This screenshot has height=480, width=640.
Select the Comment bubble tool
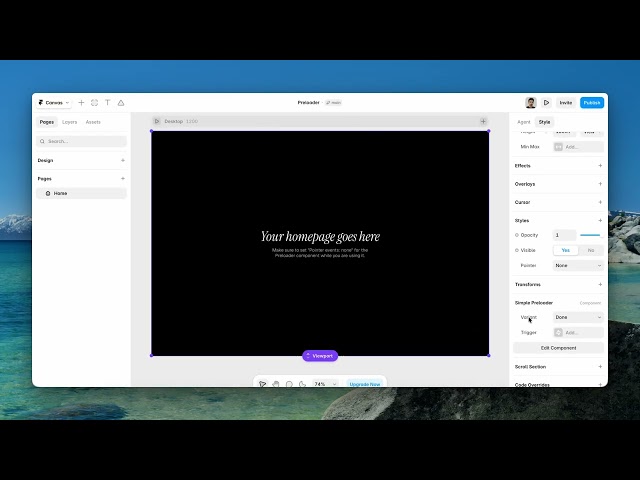pyautogui.click(x=289, y=384)
